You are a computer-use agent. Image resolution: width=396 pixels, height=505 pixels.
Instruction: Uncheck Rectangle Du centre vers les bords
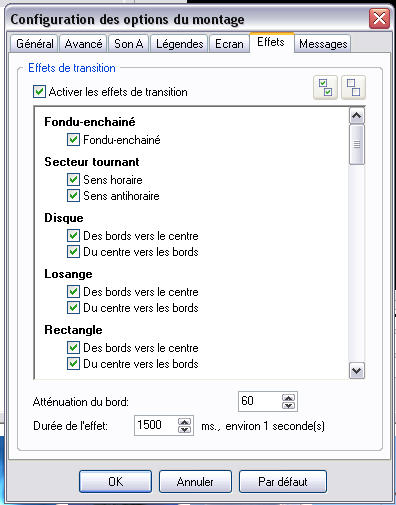[73, 363]
